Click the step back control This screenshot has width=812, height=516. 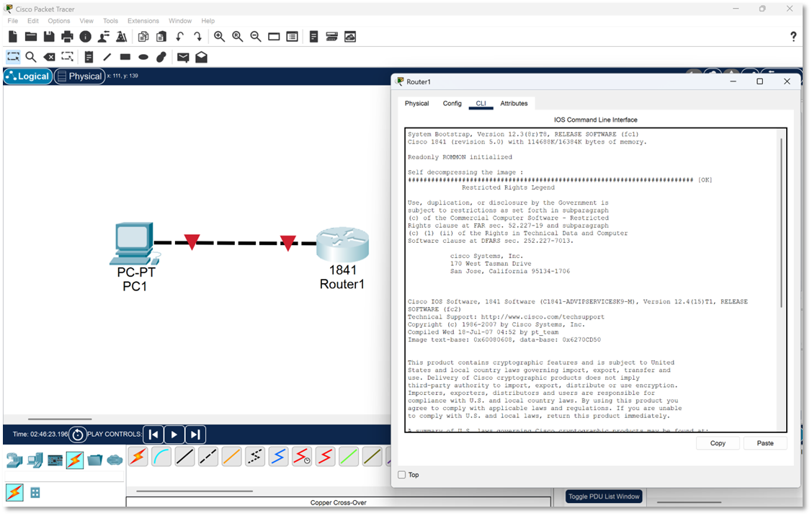(153, 434)
